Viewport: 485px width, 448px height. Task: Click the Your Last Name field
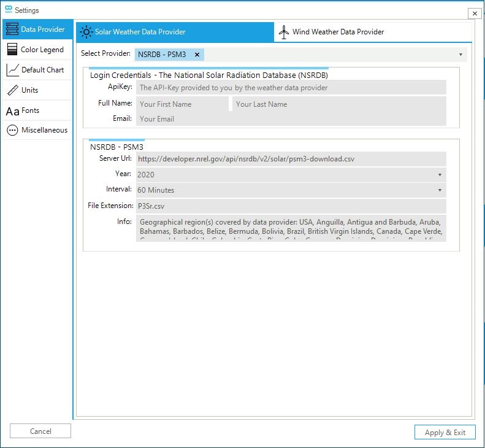339,104
